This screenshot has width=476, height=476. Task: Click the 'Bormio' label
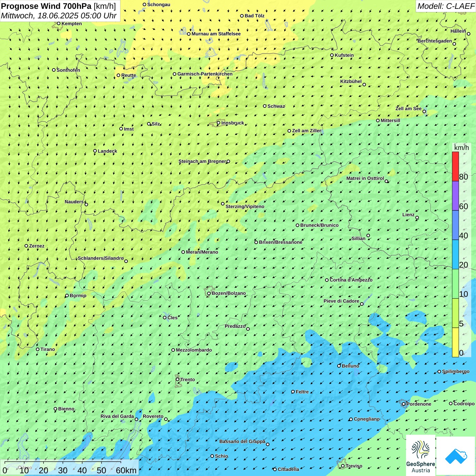[x=78, y=295]
